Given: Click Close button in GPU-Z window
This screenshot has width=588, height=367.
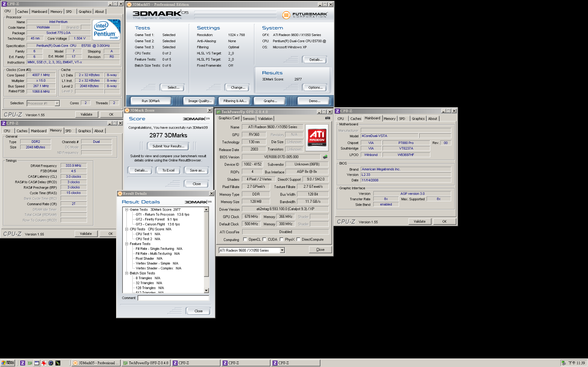Looking at the screenshot, I should click(x=320, y=250).
